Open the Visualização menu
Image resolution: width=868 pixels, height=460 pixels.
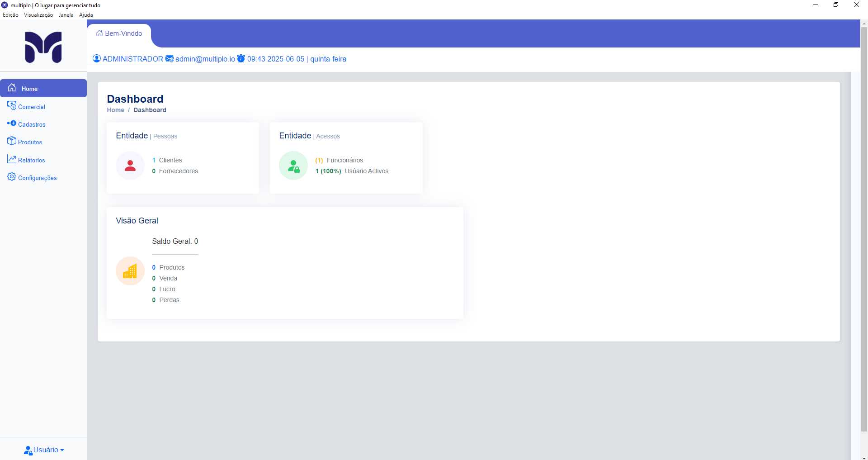point(38,15)
